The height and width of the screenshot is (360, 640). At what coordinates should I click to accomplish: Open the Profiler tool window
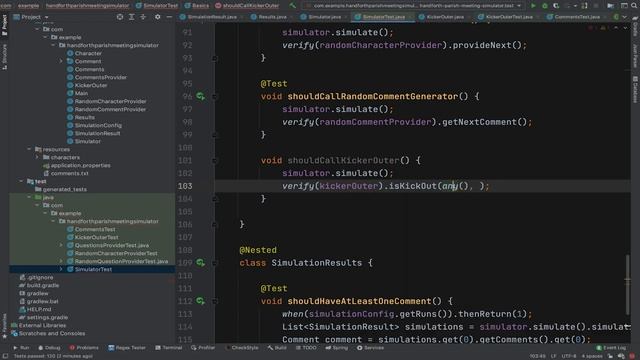pos(202,348)
